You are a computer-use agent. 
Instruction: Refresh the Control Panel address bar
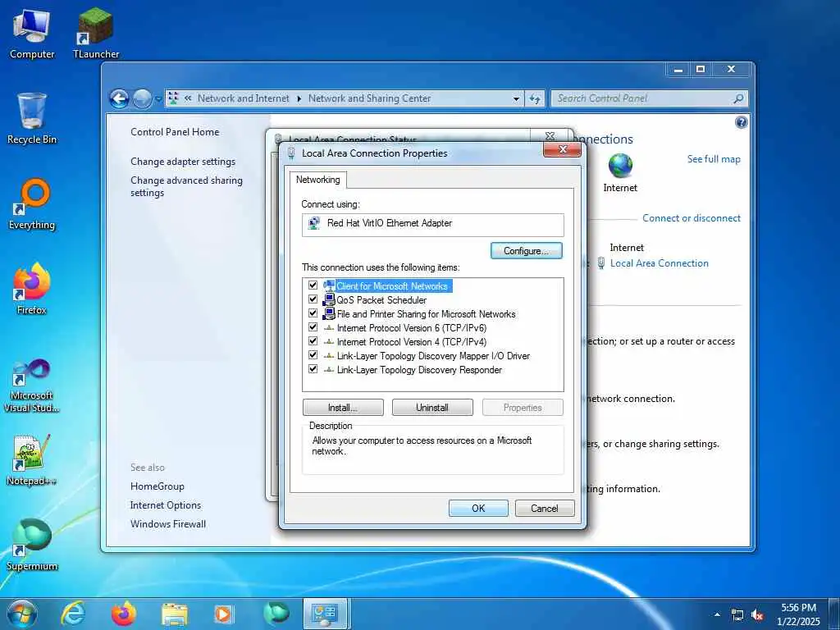[x=535, y=98]
